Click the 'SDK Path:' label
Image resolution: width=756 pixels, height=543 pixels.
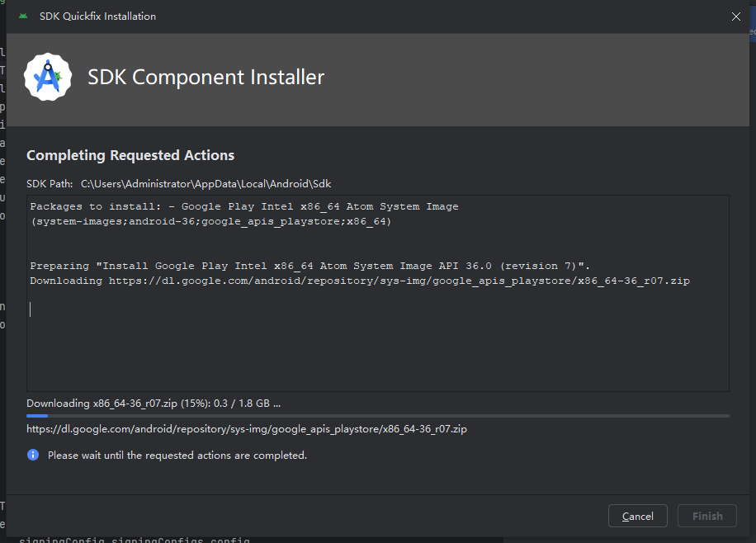[x=50, y=183]
